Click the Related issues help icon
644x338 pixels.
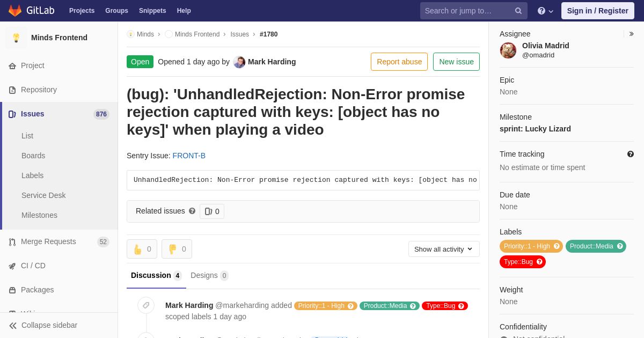click(x=192, y=211)
